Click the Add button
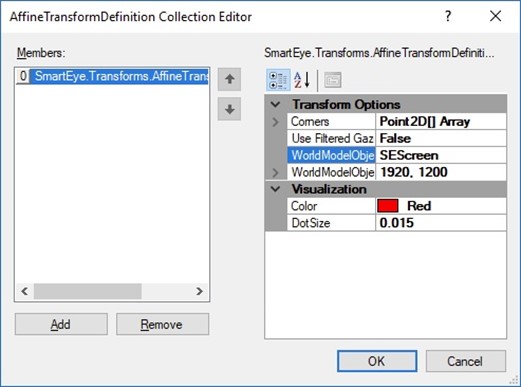The width and height of the screenshot is (521, 387). [x=61, y=324]
